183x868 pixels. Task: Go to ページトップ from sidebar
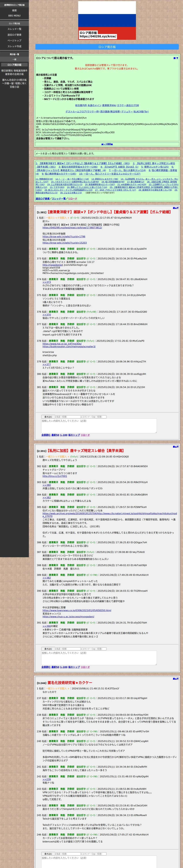tap(14, 41)
